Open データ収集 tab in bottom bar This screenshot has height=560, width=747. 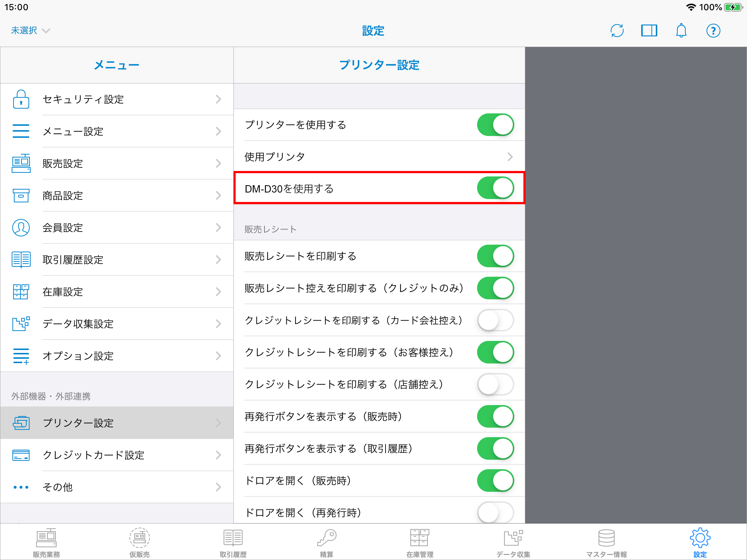point(513,543)
